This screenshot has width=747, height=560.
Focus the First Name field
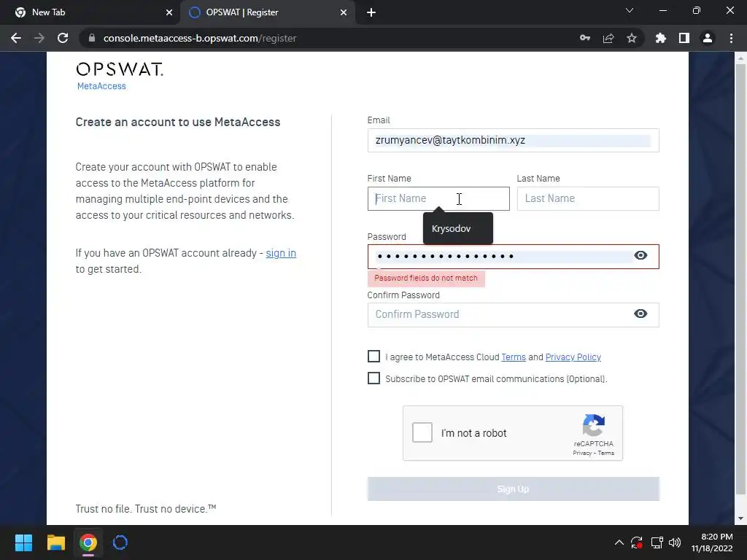click(438, 198)
